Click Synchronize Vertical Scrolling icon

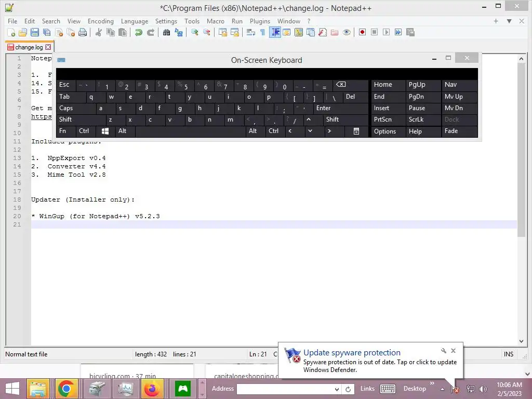[222, 32]
